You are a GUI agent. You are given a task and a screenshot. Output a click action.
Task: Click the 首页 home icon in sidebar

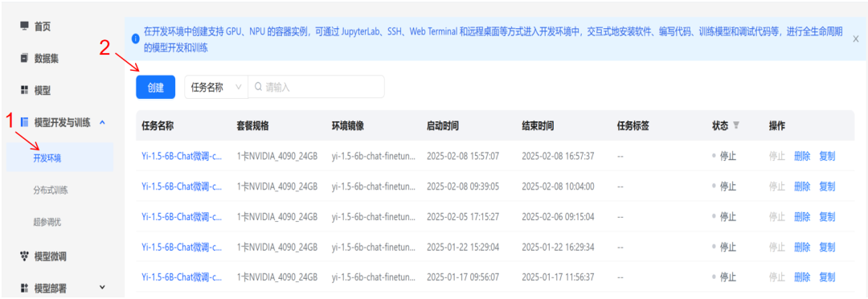tap(24, 26)
